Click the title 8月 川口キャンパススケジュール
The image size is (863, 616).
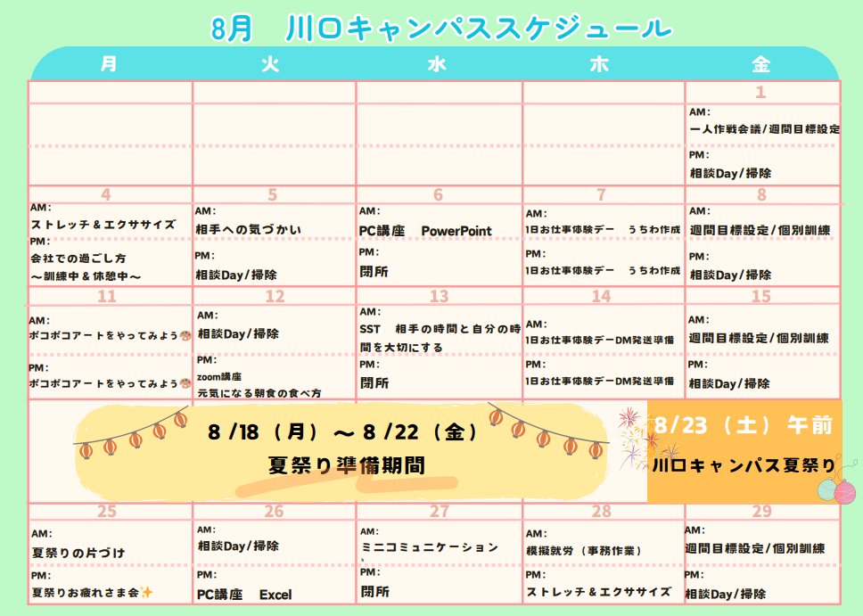coord(440,28)
